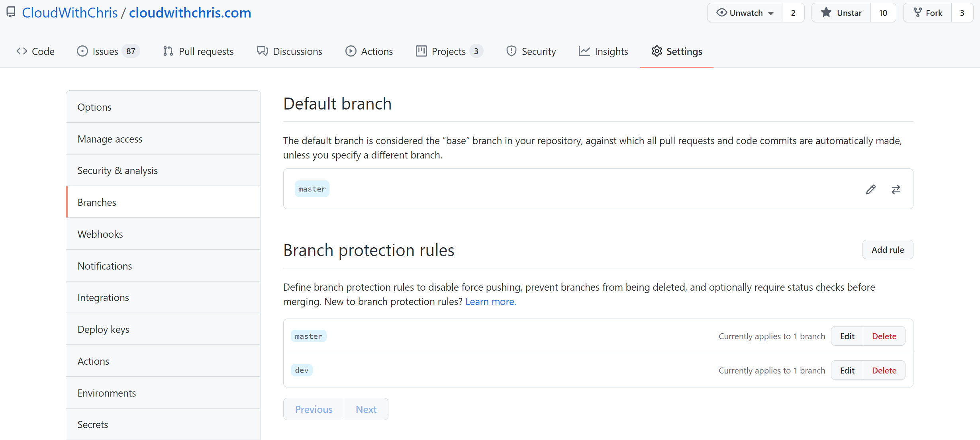Click Unstar to toggle repository star state
The width and height of the screenshot is (980, 440).
850,12
